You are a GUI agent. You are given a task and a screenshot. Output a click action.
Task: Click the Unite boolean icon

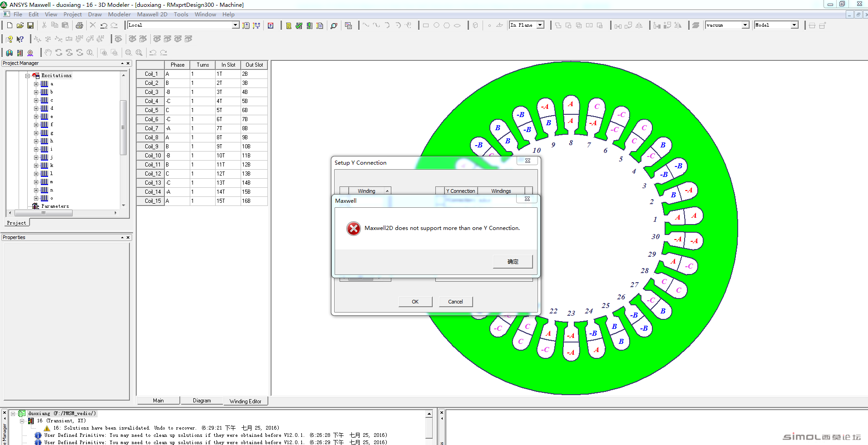(558, 25)
